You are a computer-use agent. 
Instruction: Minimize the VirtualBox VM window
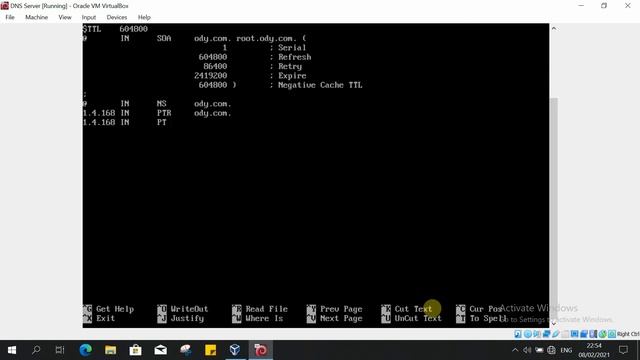point(581,6)
